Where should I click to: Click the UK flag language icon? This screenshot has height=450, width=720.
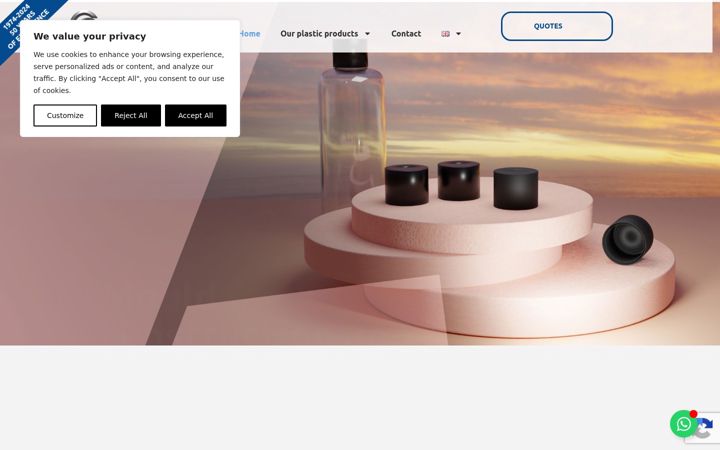tap(445, 34)
